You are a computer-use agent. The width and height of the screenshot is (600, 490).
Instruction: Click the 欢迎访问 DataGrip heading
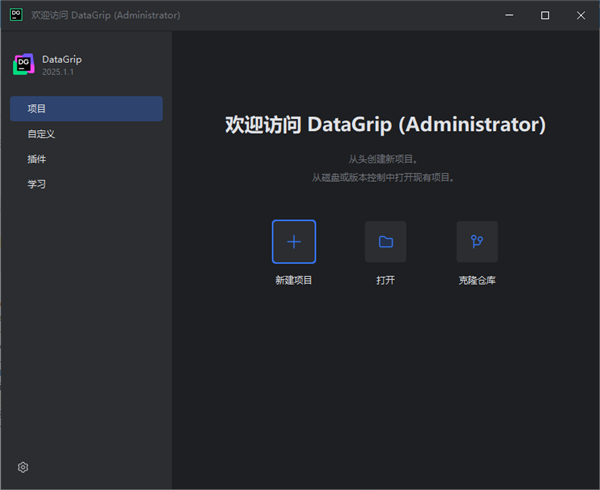385,125
